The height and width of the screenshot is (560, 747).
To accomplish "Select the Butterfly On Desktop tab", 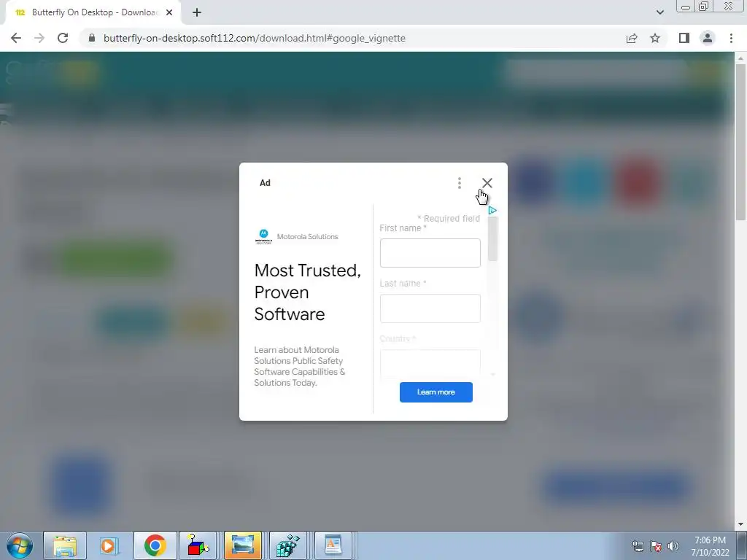I will (x=93, y=12).
